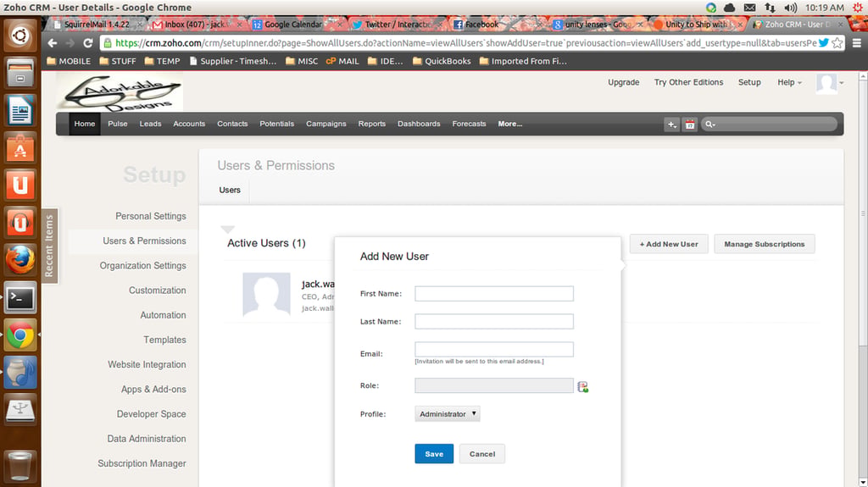868x487 pixels.
Task: Open the Recent Items side tab
Action: [49, 246]
